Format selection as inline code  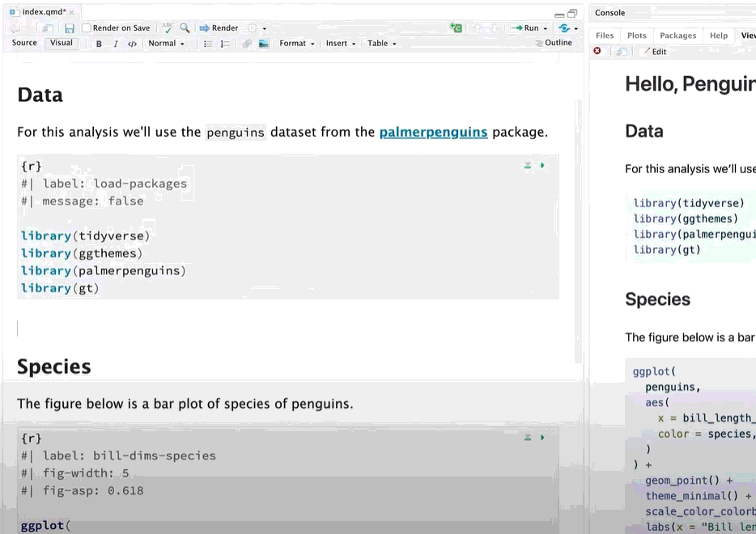tap(132, 44)
